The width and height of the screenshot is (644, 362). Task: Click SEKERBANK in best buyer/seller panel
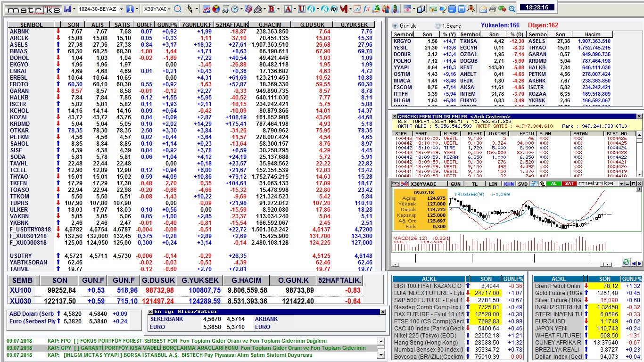pos(166,319)
